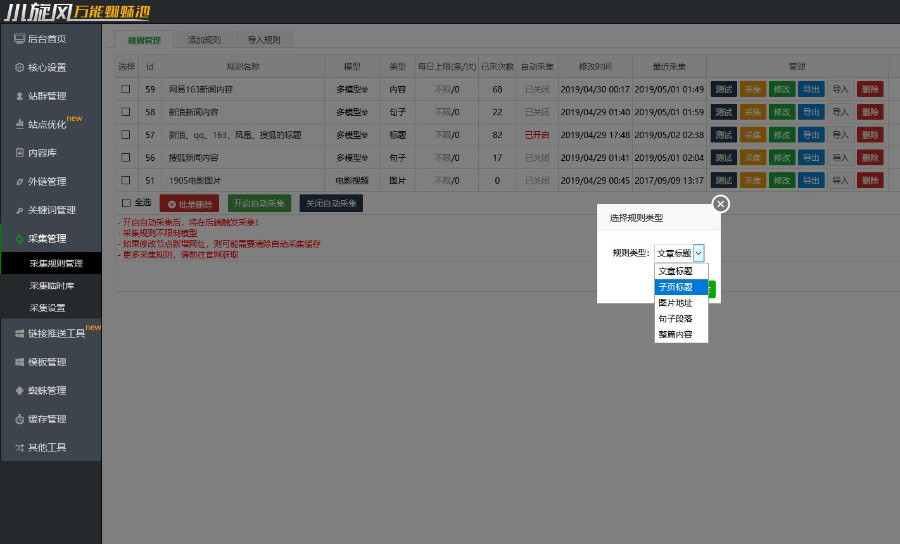Image resolution: width=900 pixels, height=544 pixels.
Task: Click the 内容库 icon in sidebar
Action: pos(19,153)
